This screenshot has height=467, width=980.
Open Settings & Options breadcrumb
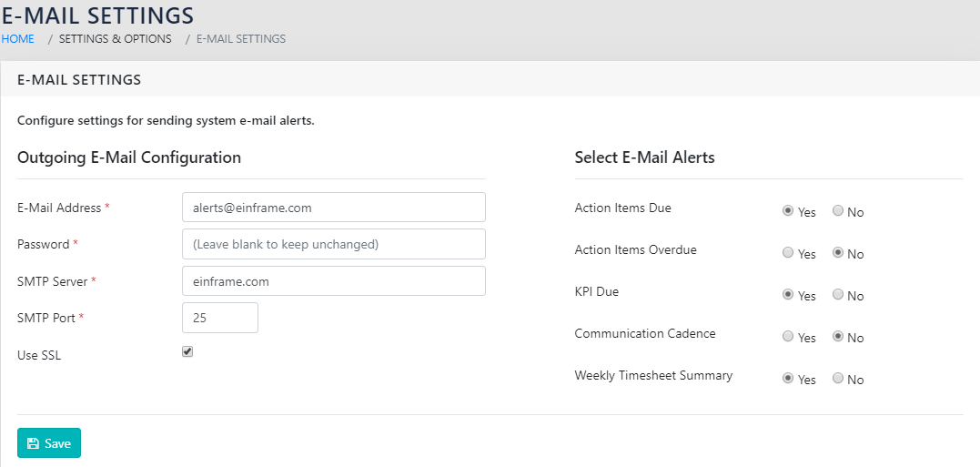115,39
